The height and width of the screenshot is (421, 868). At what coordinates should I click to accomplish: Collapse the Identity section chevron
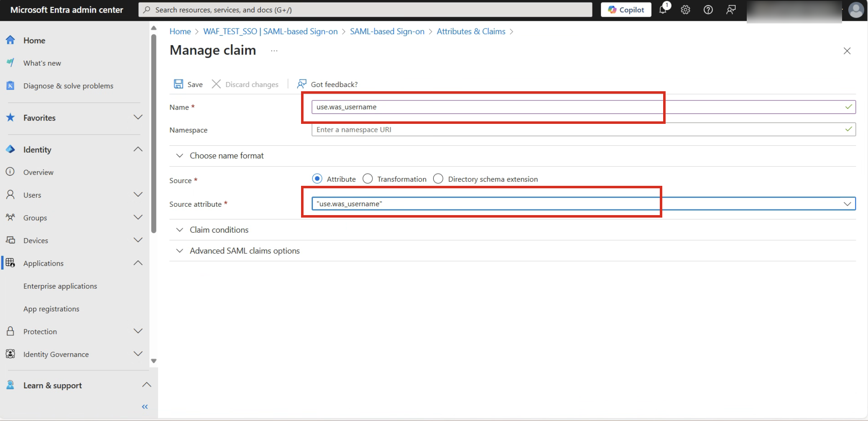pos(138,149)
